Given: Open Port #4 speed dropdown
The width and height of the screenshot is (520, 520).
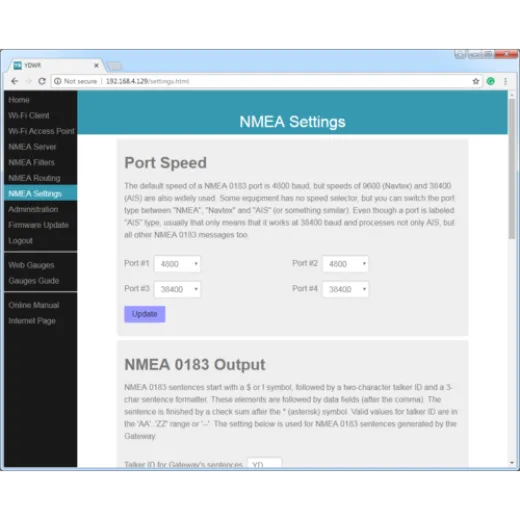Looking at the screenshot, I should [345, 289].
